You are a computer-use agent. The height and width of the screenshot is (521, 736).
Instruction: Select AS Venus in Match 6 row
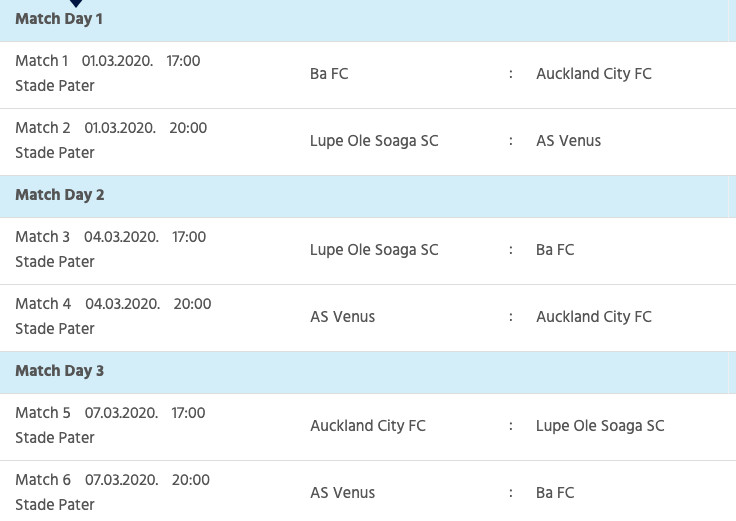342,493
